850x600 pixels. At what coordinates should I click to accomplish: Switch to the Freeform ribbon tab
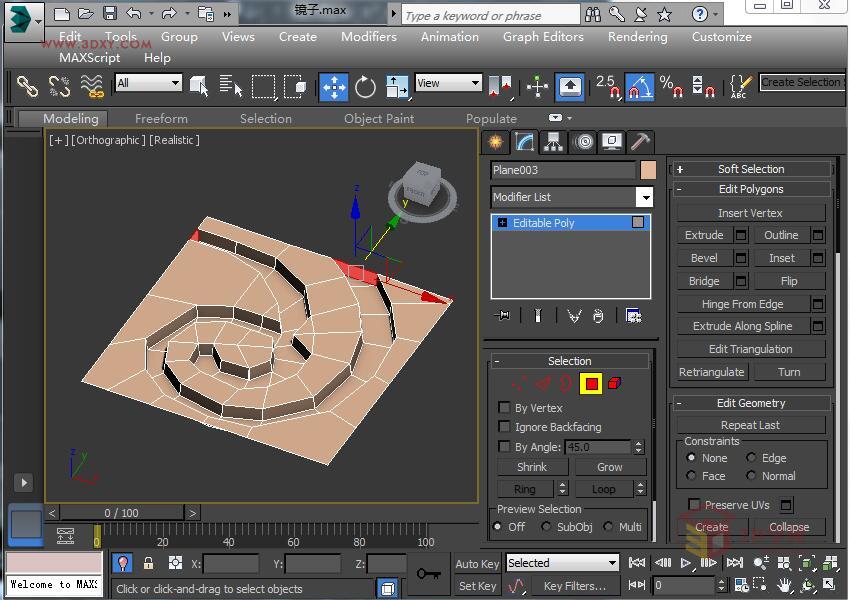coord(161,118)
